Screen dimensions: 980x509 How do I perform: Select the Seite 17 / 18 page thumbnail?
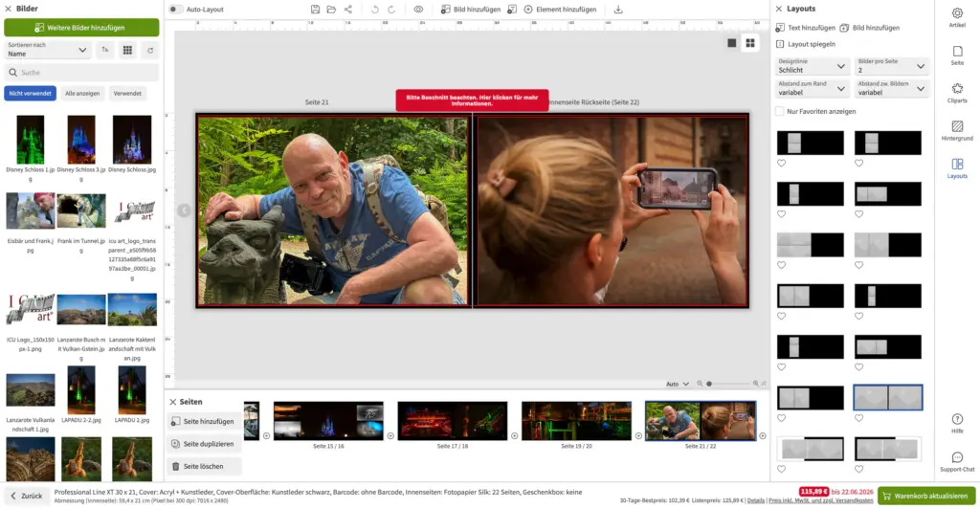click(x=452, y=421)
